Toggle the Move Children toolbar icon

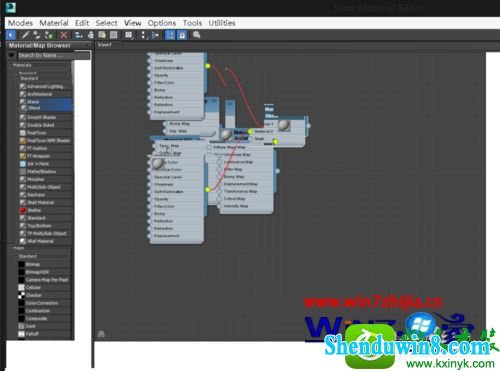(x=79, y=35)
